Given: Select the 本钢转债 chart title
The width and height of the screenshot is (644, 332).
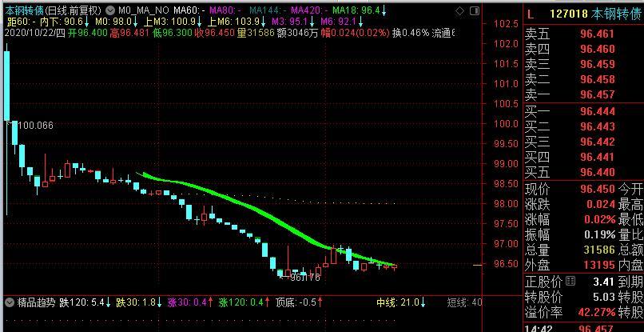Looking at the screenshot, I should 23,10.
